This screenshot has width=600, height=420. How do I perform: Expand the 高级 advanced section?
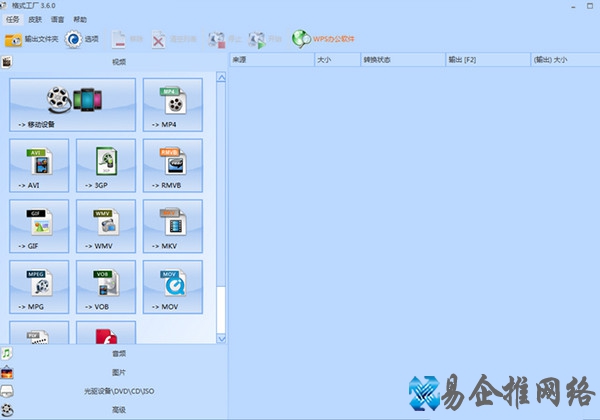point(114,410)
